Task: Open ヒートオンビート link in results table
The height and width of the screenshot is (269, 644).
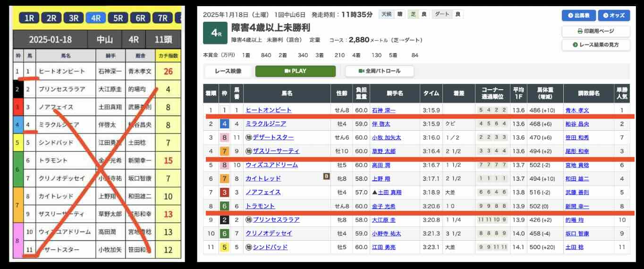Action: click(x=268, y=110)
